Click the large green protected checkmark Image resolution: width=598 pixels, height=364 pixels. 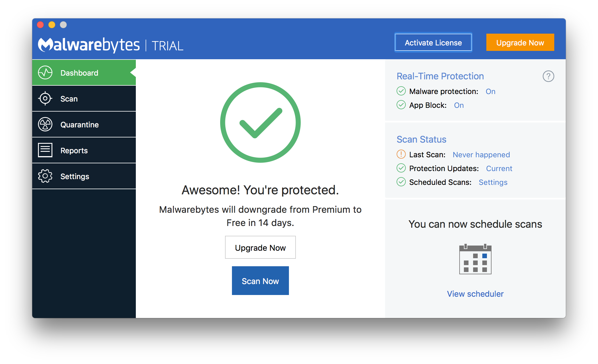click(260, 122)
